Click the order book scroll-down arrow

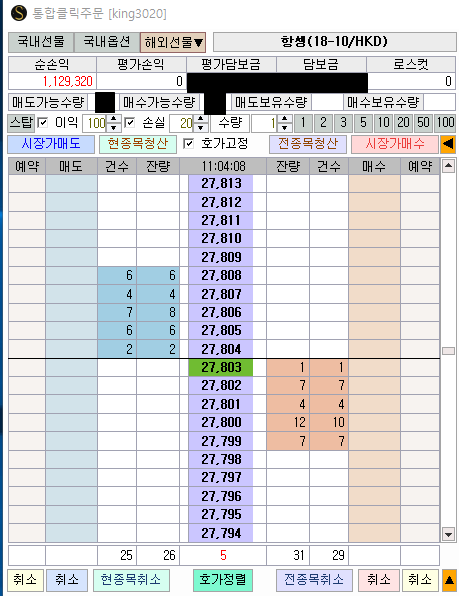click(x=448, y=534)
